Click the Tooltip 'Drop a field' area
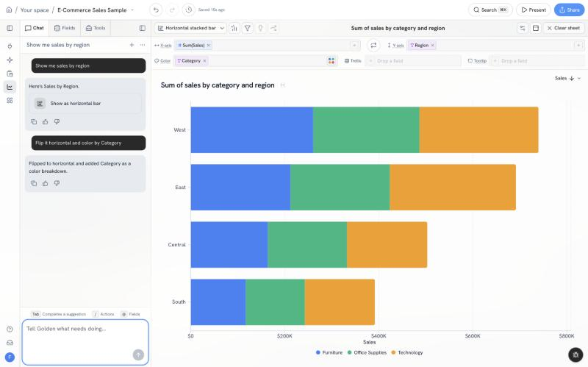This screenshot has height=367, width=588. pyautogui.click(x=537, y=61)
